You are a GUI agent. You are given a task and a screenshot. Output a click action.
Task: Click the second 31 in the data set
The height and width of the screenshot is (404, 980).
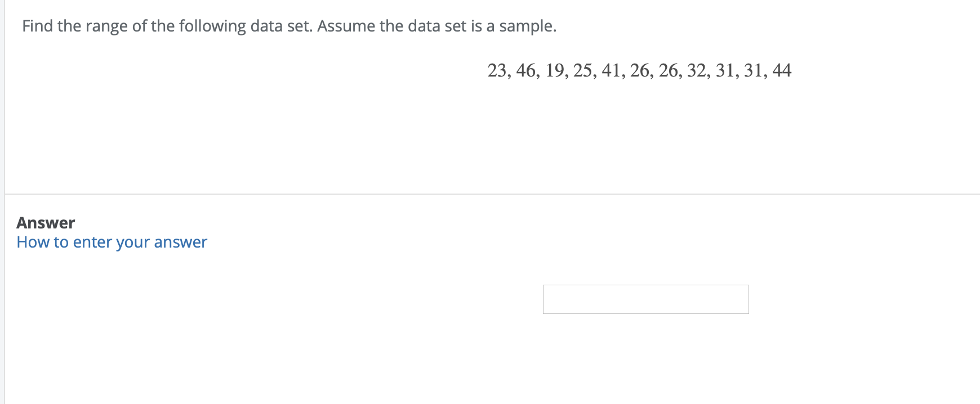[754, 70]
